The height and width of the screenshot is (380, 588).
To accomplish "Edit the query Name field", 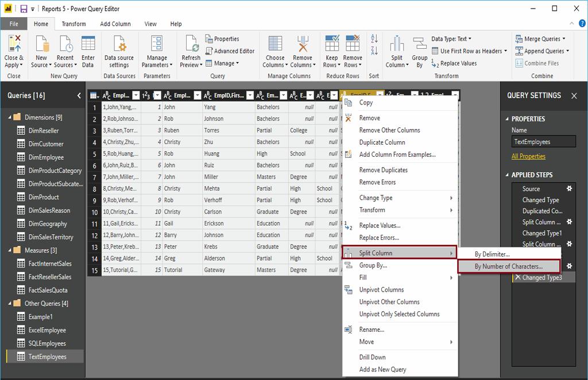I will tap(543, 142).
